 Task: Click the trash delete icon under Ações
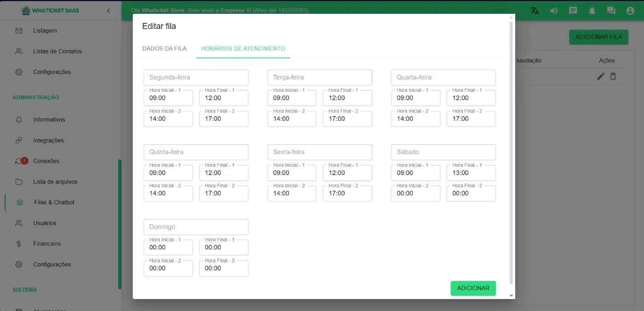(x=613, y=76)
